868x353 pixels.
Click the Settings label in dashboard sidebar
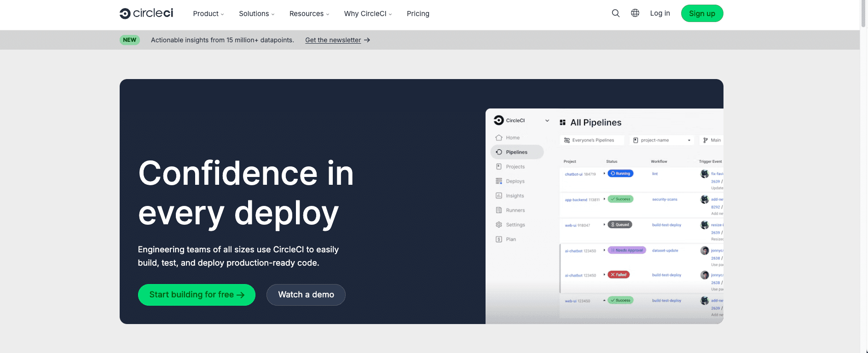tap(515, 225)
